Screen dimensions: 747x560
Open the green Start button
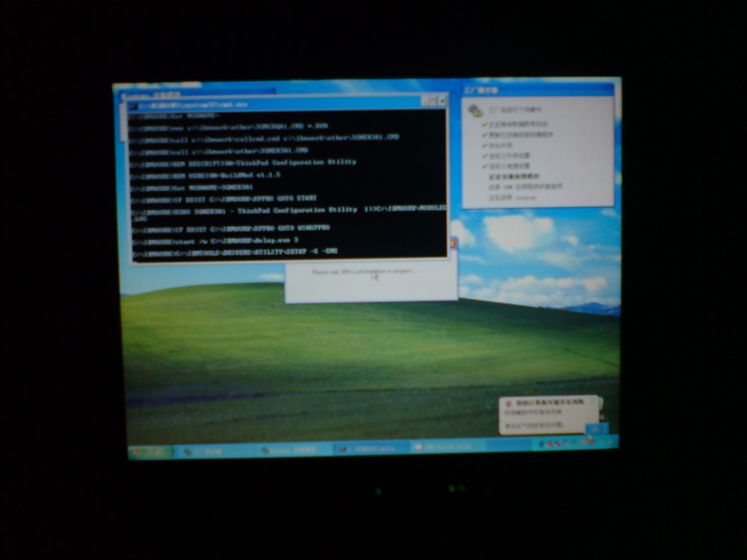coord(151,452)
